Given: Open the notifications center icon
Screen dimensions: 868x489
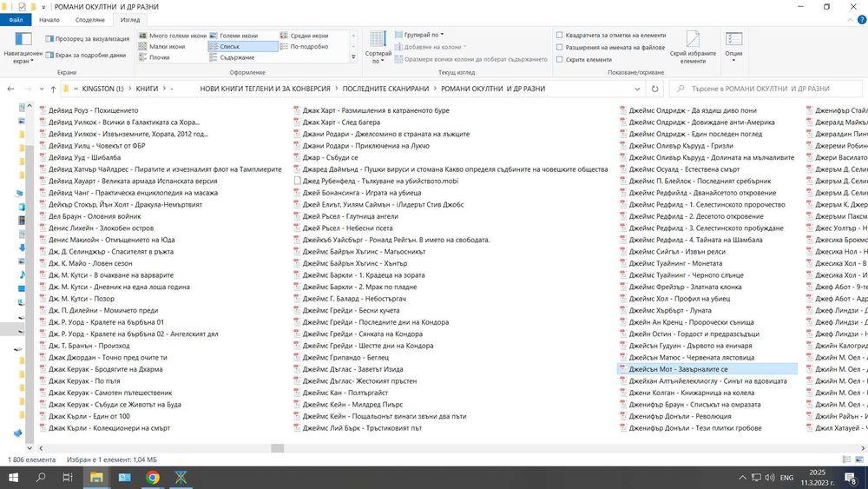Looking at the screenshot, I should (x=851, y=478).
